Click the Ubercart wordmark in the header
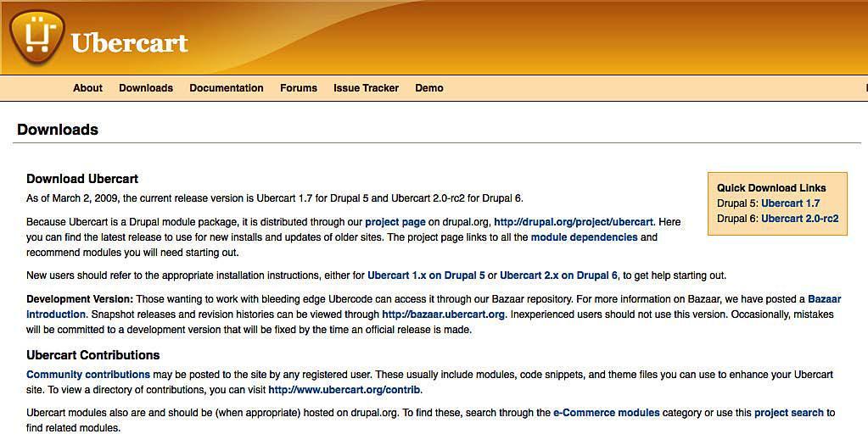868x445 pixels. pyautogui.click(x=130, y=42)
